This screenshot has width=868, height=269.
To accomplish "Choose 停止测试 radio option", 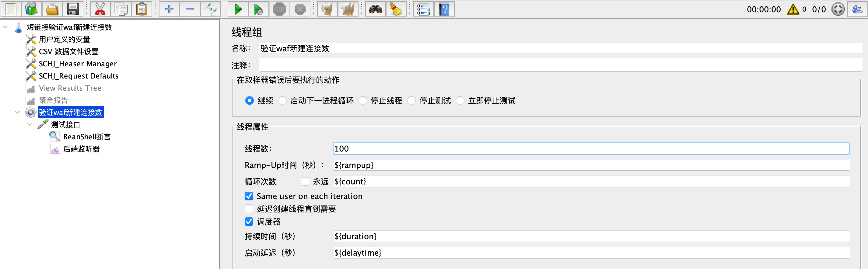I will point(411,100).
